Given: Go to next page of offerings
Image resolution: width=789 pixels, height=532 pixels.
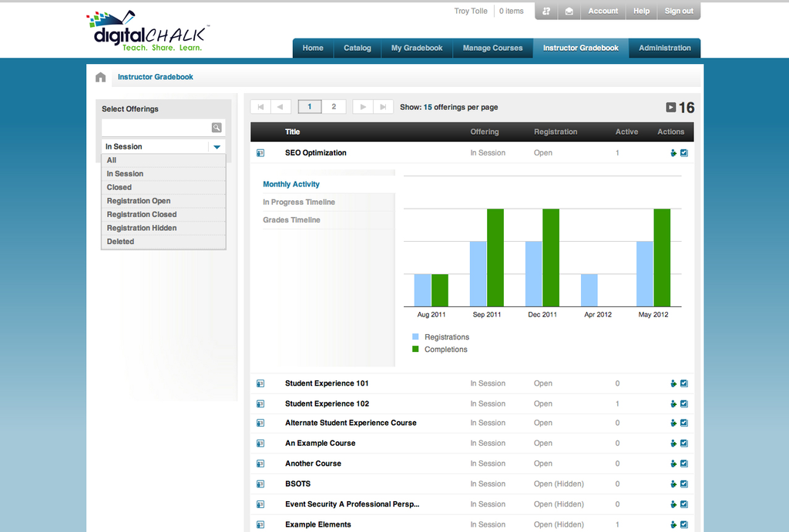Looking at the screenshot, I should (x=363, y=107).
